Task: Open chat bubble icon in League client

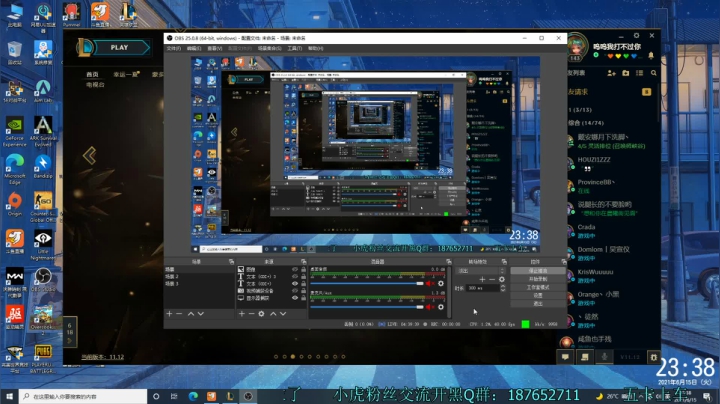Action: coord(565,357)
